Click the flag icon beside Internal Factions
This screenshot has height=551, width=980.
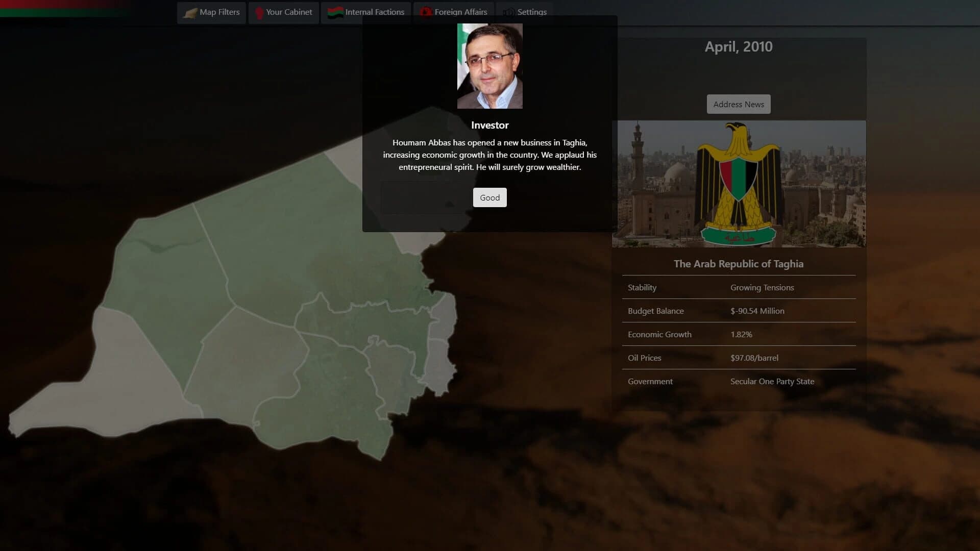pyautogui.click(x=335, y=13)
